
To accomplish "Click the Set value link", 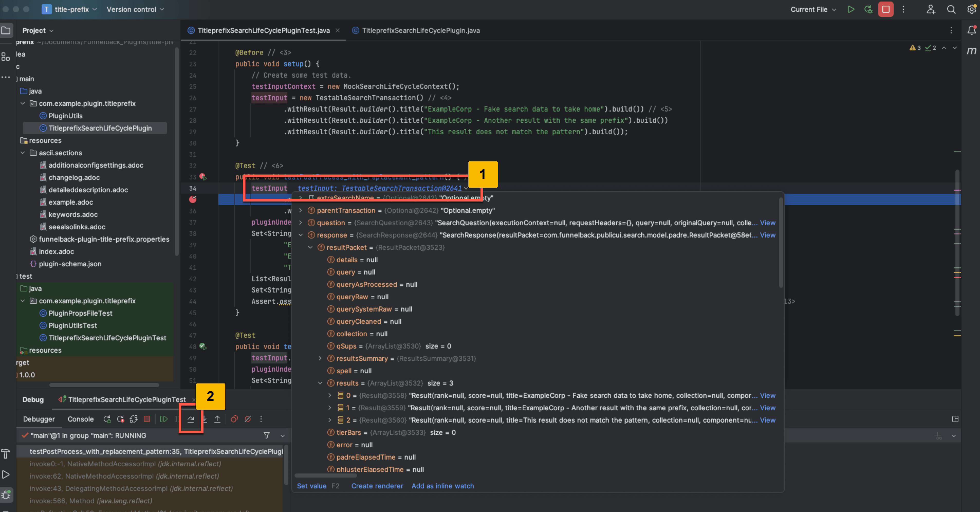I will click(x=312, y=486).
